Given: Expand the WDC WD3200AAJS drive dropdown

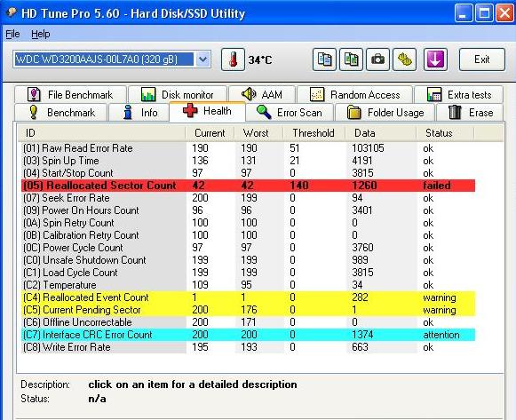Looking at the screenshot, I should (x=203, y=59).
